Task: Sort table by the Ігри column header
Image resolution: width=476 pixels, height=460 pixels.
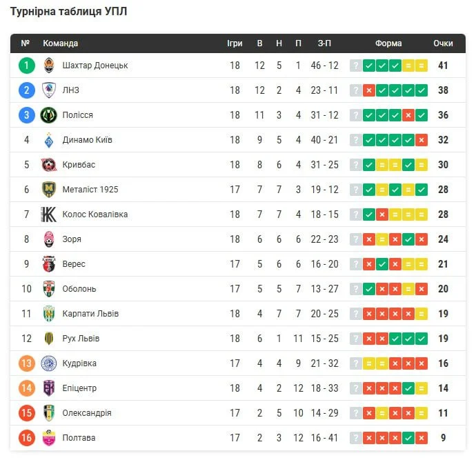Action: [235, 43]
